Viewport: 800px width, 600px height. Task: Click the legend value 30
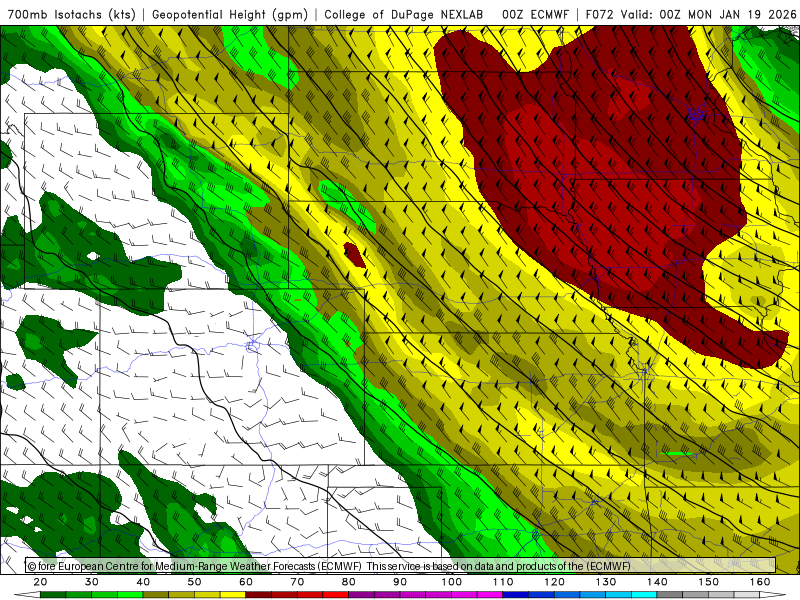tap(92, 582)
